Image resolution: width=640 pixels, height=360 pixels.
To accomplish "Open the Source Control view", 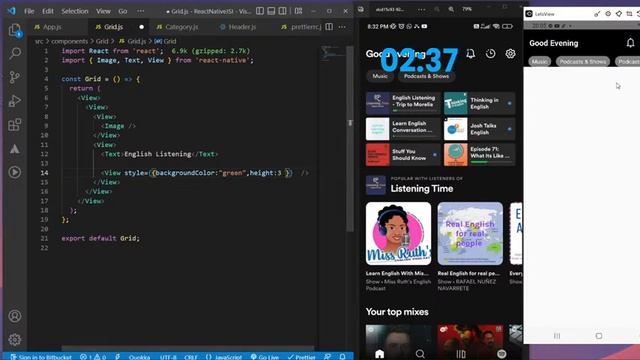I will (15, 77).
